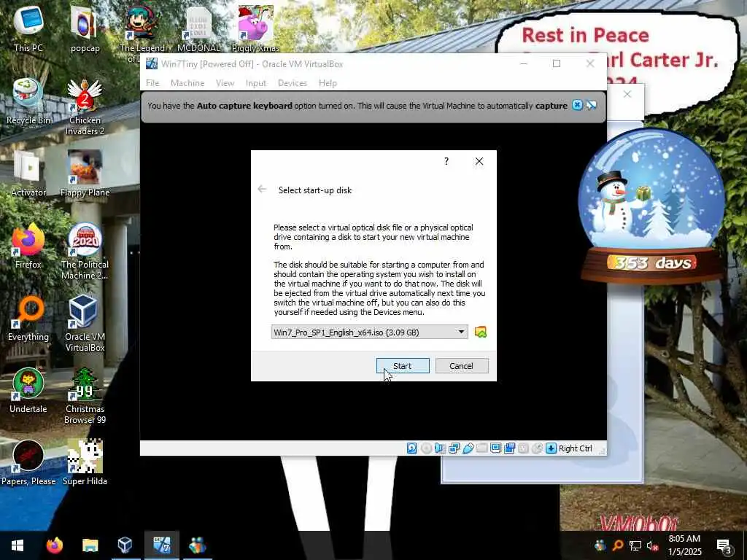This screenshot has width=747, height=560.
Task: Open the Win7_Pro_SP1_English_x64.iso disk dropdown
Action: click(x=369, y=332)
